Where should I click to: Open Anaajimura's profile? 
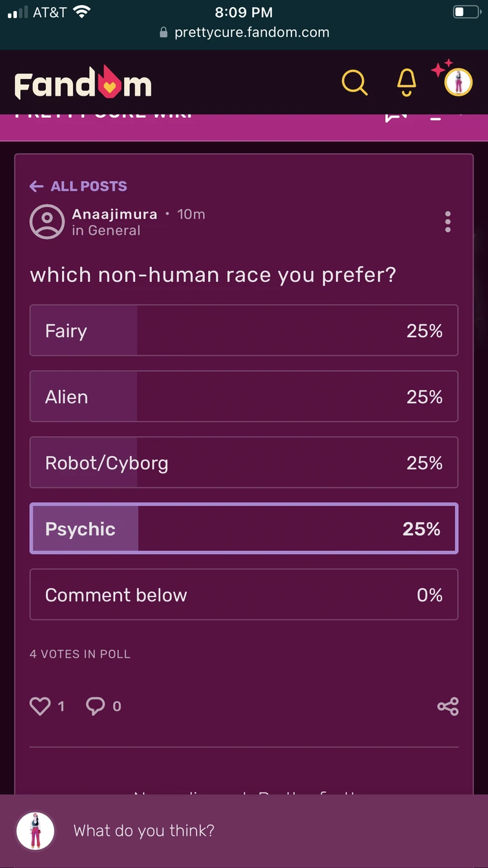tap(115, 214)
